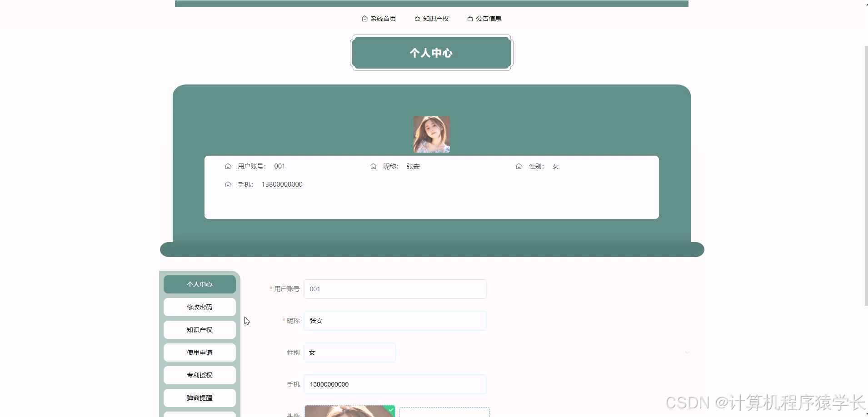The height and width of the screenshot is (417, 868).
Task: Open the dashed avatar upload box beside 头像
Action: (444, 412)
